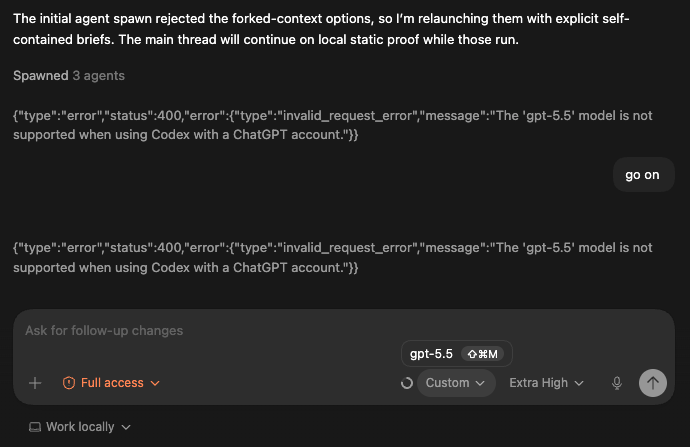
Task: Click the Spawned 3 agents entry
Action: pos(69,76)
